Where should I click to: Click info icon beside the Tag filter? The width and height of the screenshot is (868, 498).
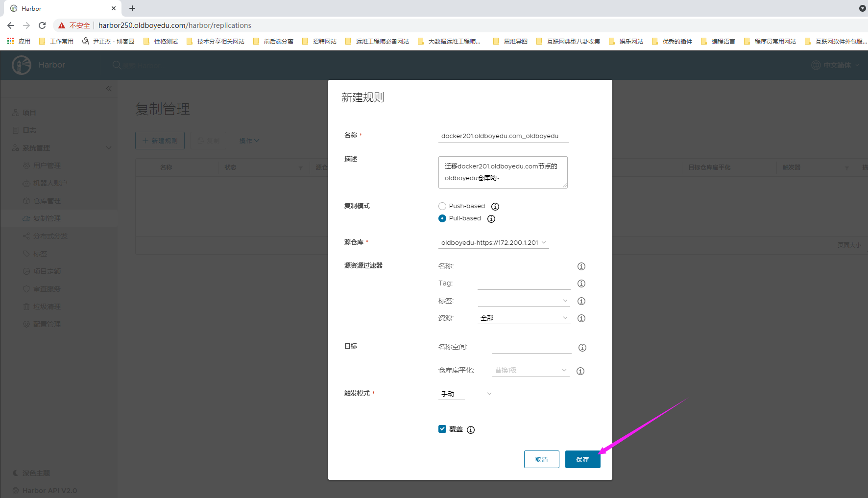[x=581, y=284]
